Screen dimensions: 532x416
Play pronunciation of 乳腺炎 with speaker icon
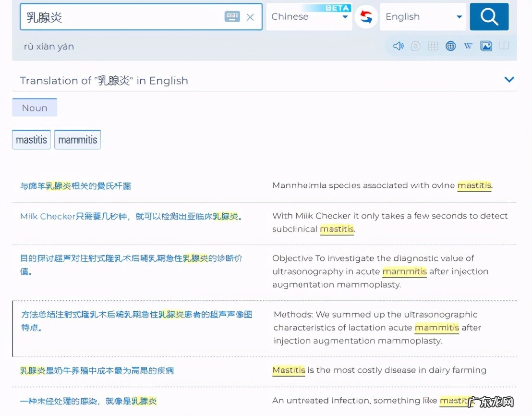click(x=398, y=46)
